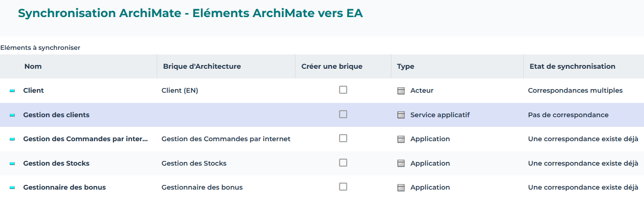
Task: Click the Type column header
Action: pyautogui.click(x=405, y=66)
